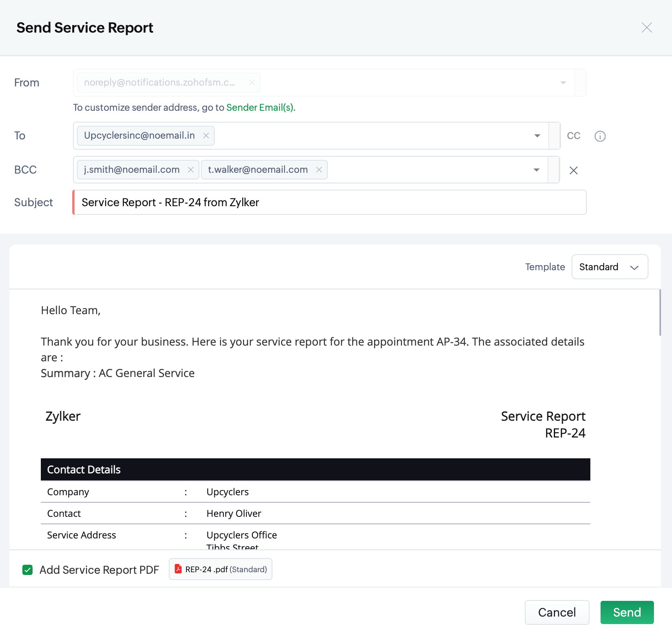Click the PDF icon on REP-24 attachment
Image resolution: width=672 pixels, height=637 pixels.
pyautogui.click(x=178, y=569)
